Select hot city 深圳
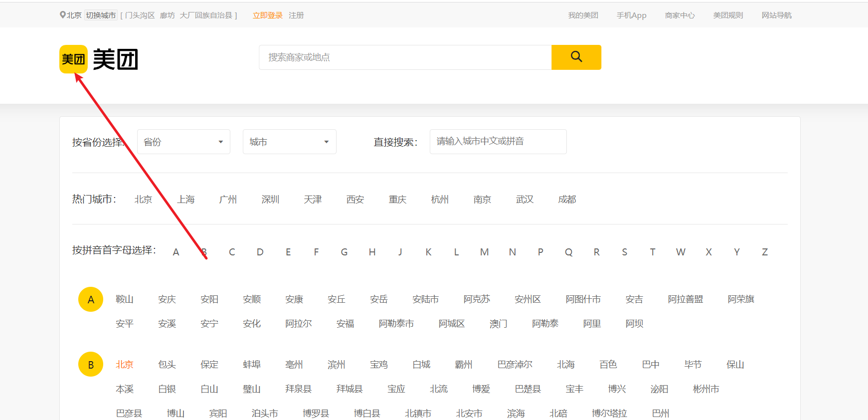The image size is (868, 420). click(x=271, y=200)
